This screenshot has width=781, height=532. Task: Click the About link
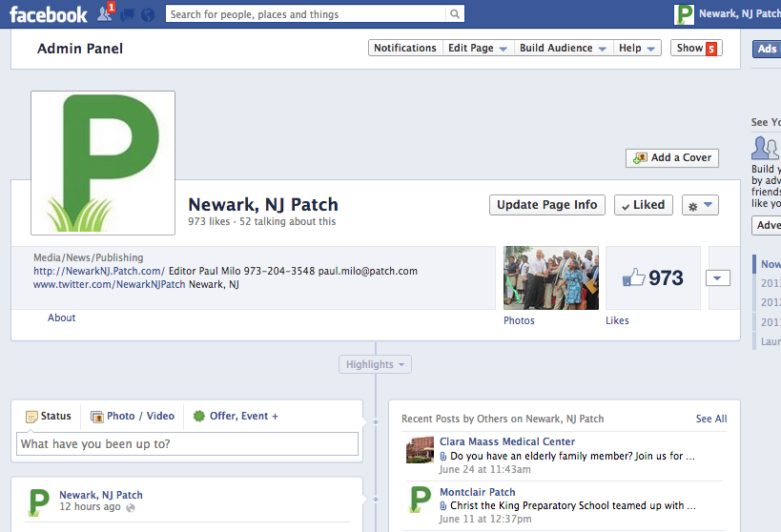(x=61, y=317)
